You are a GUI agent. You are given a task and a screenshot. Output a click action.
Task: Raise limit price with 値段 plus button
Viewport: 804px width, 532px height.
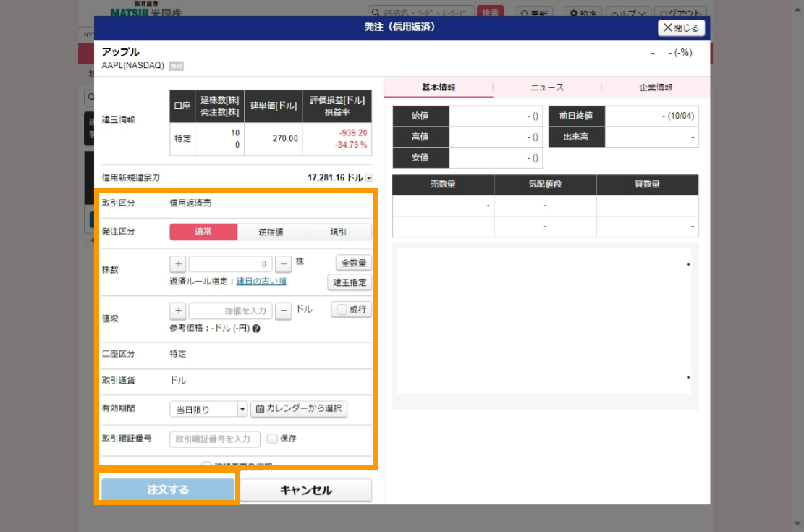(178, 311)
